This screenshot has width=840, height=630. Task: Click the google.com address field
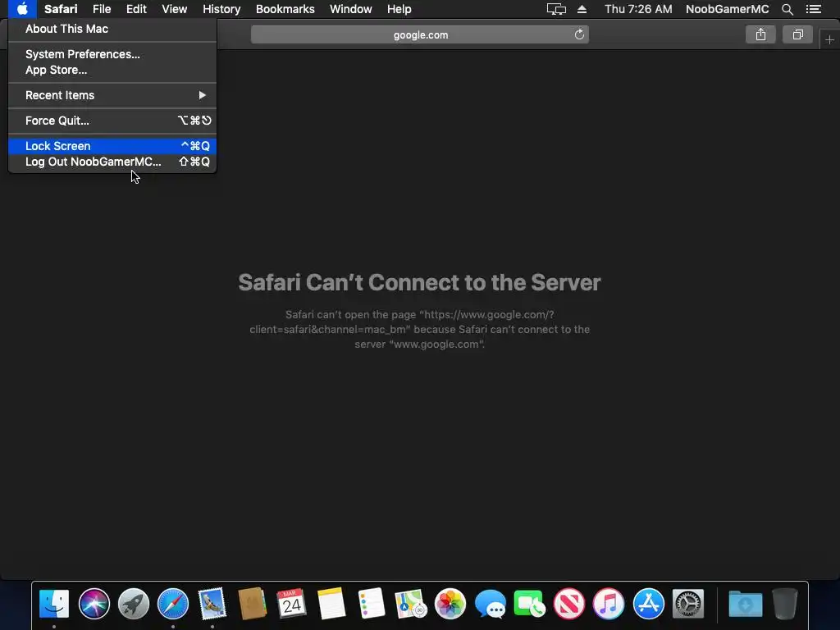click(x=420, y=34)
